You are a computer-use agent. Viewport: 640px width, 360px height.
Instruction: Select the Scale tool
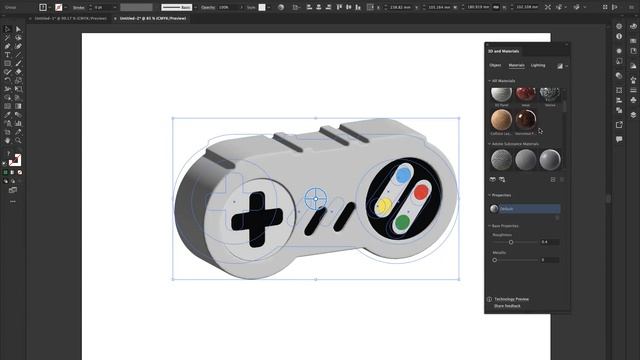18,80
